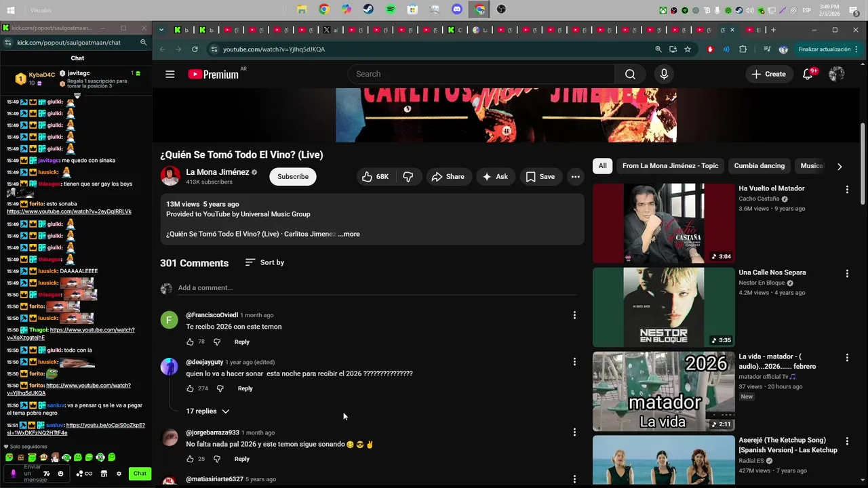
Task: Open options menu for @FranciscoOviedI's comment
Action: coord(574,315)
